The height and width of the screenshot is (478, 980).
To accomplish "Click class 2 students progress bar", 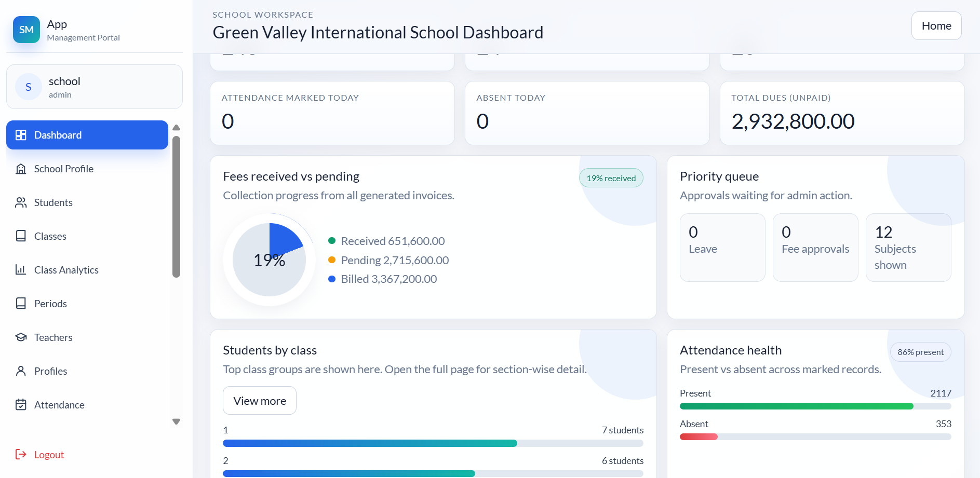I will click(x=433, y=474).
